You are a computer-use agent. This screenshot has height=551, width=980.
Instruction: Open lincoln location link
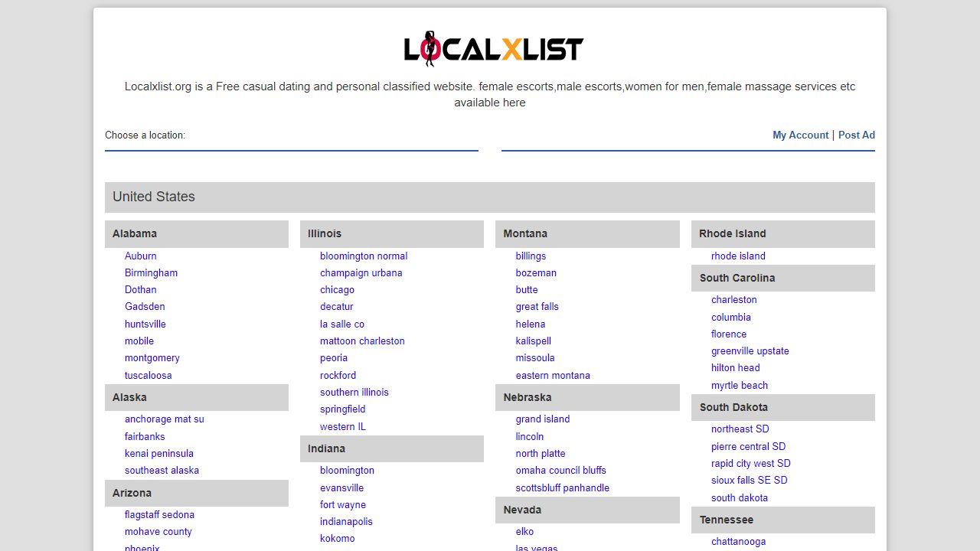pos(530,436)
